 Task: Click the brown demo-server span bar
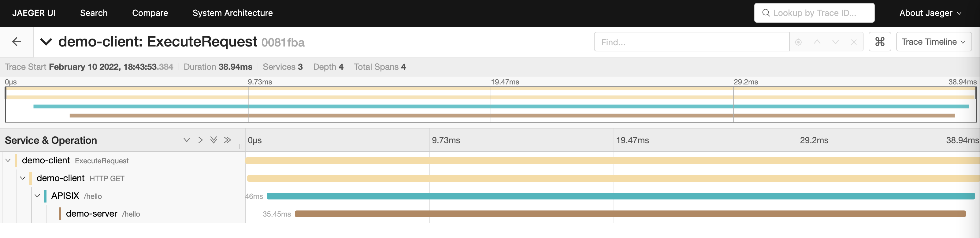630,214
